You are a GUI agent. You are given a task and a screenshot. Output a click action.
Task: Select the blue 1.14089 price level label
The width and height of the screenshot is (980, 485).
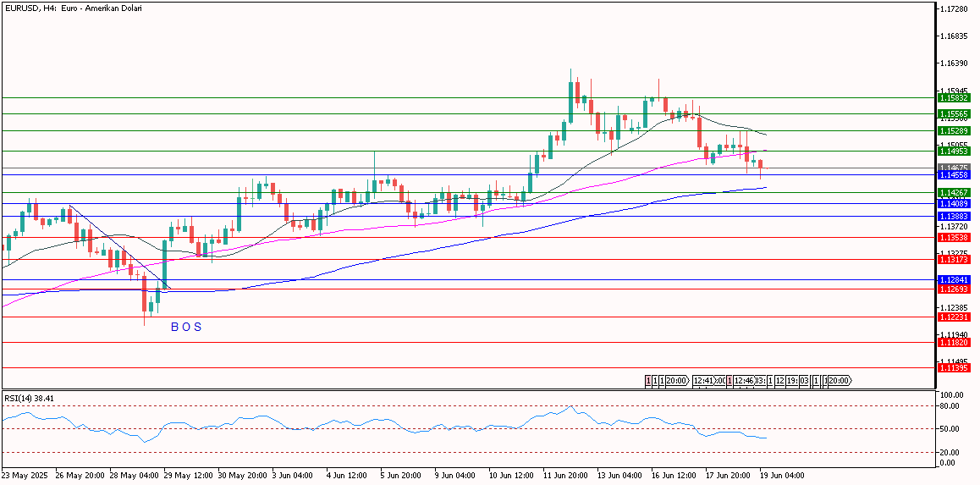(x=954, y=204)
